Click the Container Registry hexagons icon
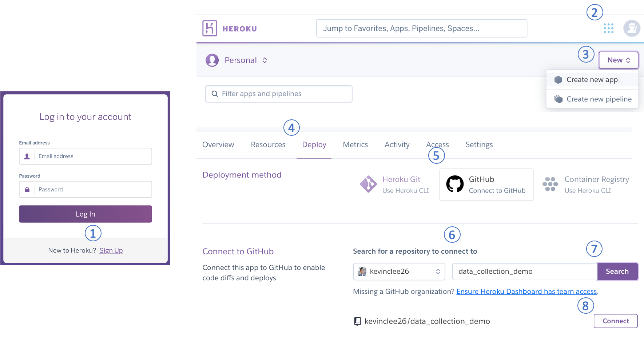This screenshot has height=337, width=644. (550, 184)
